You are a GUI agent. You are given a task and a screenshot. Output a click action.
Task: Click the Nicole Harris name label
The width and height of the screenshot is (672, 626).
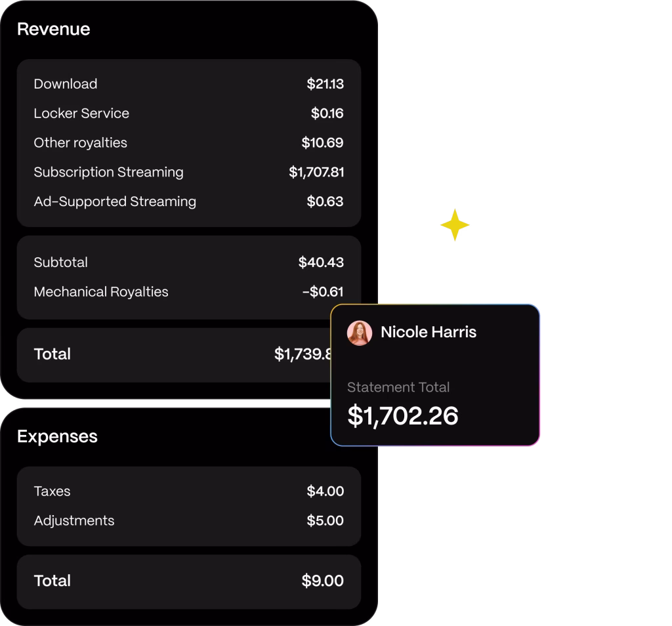429,332
